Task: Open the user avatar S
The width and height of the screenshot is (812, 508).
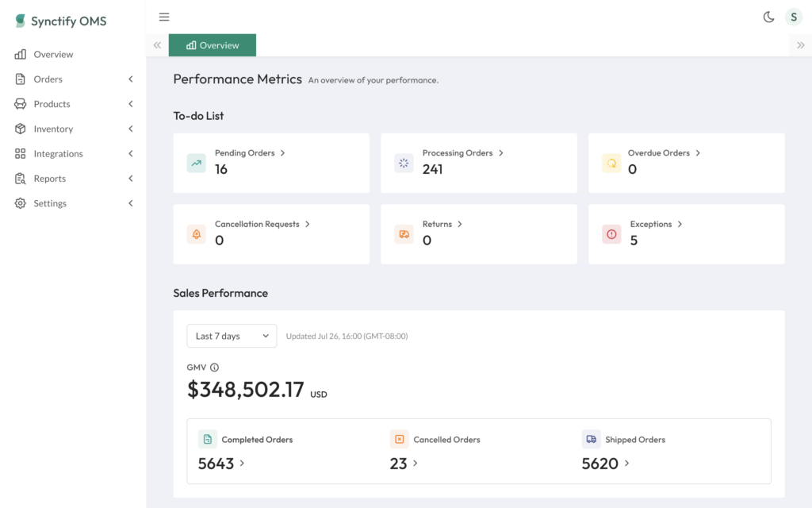Action: [793, 17]
